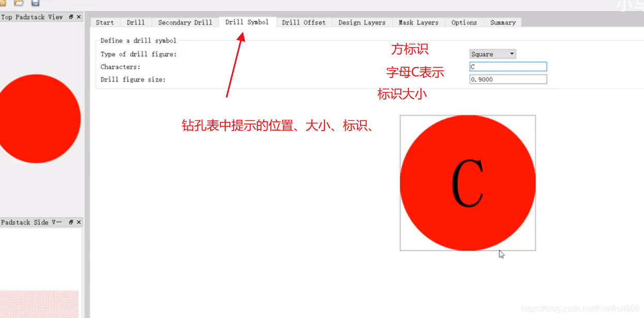
Task: Click the drill symbol preview with letter C
Action: [x=467, y=182]
